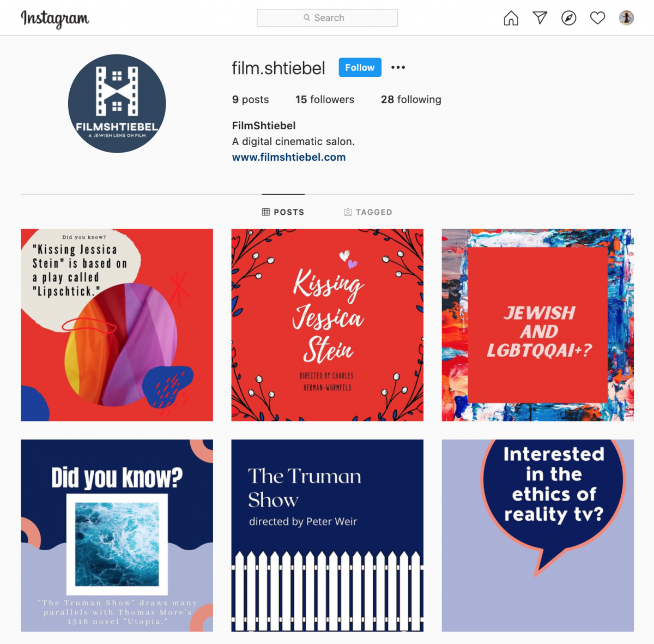This screenshot has width=654, height=644.
Task: Open the Explore compass icon
Action: [x=568, y=18]
